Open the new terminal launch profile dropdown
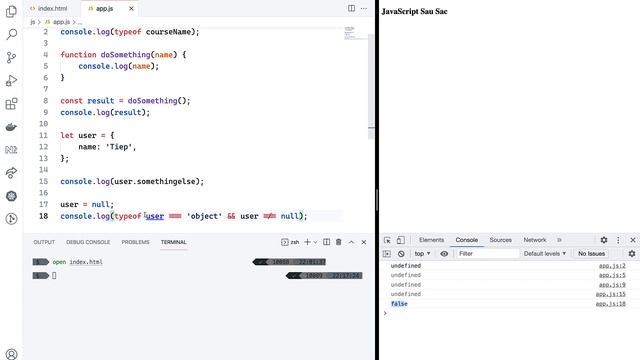Screen dimensions: 640x360 [315, 242]
